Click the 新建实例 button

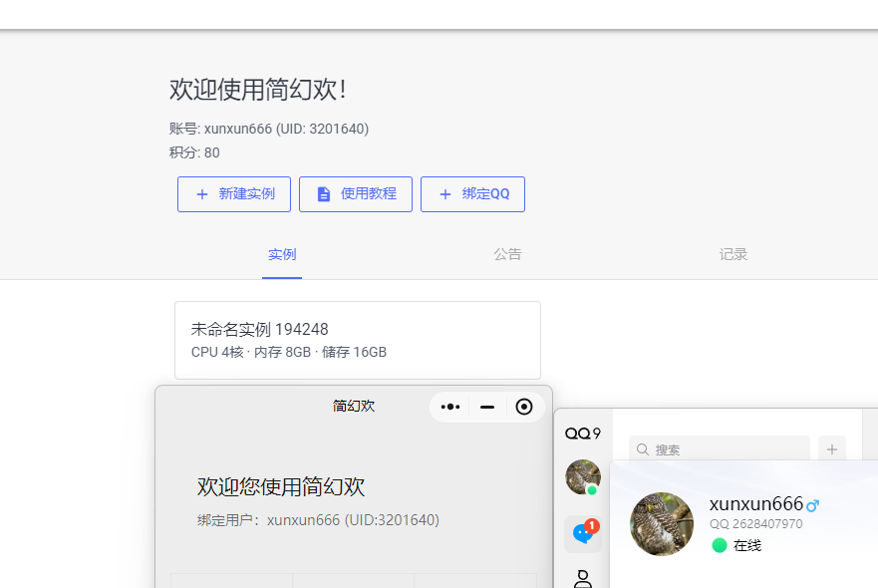(x=234, y=194)
